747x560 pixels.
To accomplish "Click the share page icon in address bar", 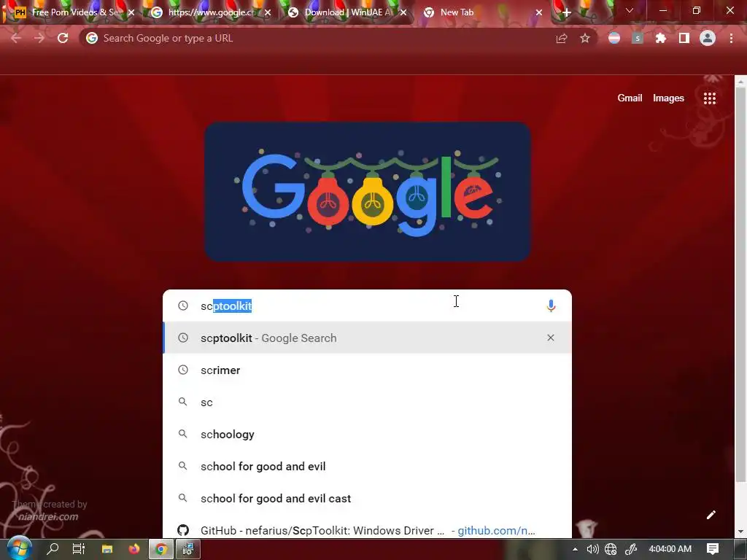I will (x=562, y=39).
